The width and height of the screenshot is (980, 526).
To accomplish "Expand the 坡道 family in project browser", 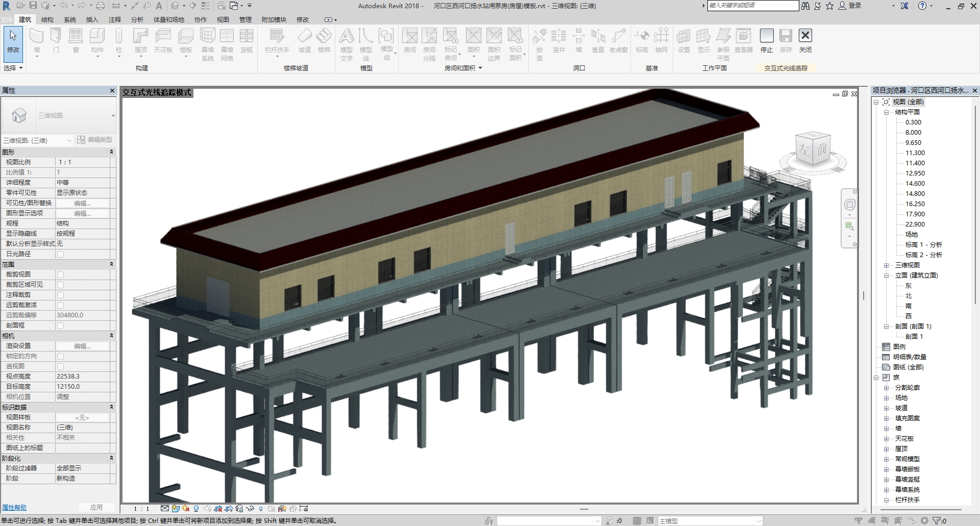I will [x=887, y=408].
